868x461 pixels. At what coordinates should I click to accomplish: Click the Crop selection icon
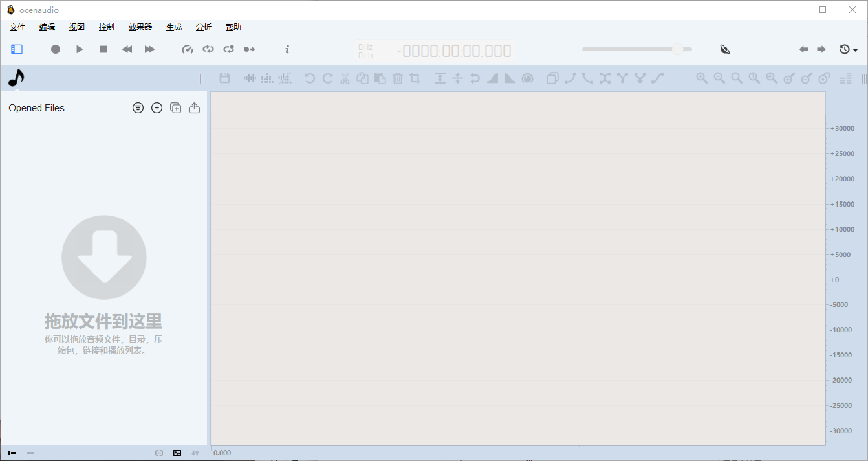pos(415,78)
